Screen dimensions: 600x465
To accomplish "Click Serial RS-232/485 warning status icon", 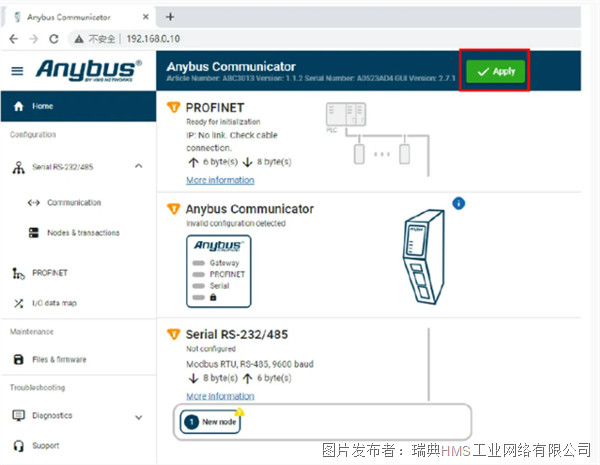I will (174, 334).
